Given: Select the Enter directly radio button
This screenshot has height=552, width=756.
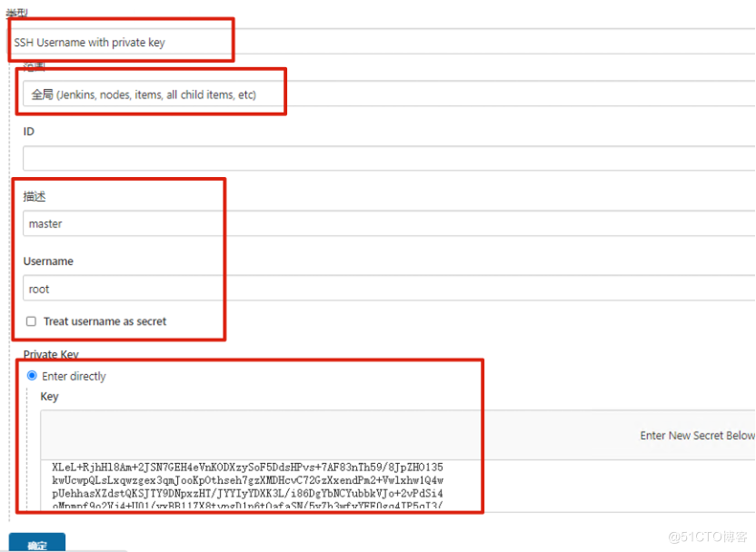Looking at the screenshot, I should (32, 376).
